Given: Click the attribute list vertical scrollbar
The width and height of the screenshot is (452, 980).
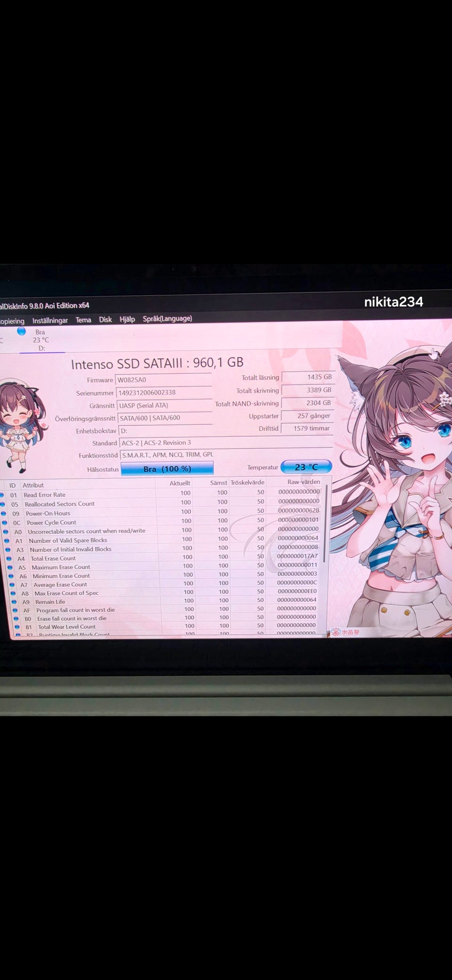Looking at the screenshot, I should pyautogui.click(x=326, y=523).
